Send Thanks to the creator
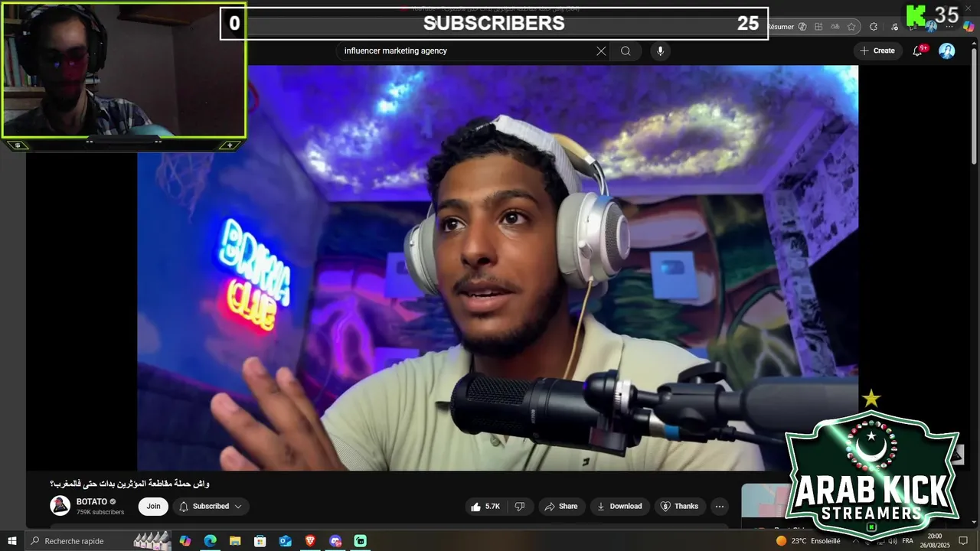Screen dimensions: 980x551 679,506
